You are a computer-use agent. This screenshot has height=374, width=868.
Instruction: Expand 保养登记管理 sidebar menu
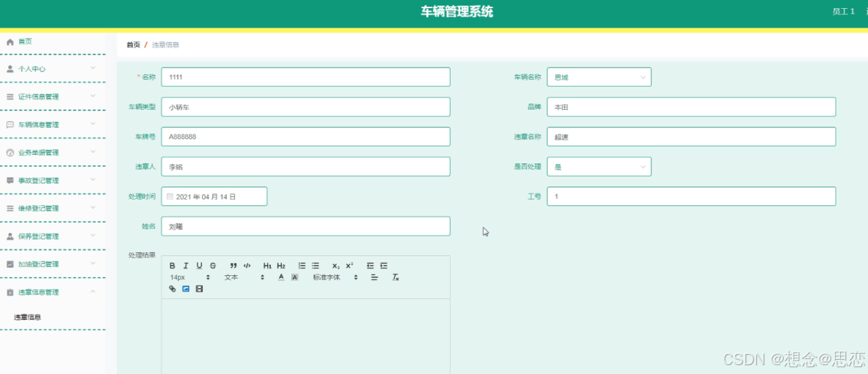click(x=52, y=236)
